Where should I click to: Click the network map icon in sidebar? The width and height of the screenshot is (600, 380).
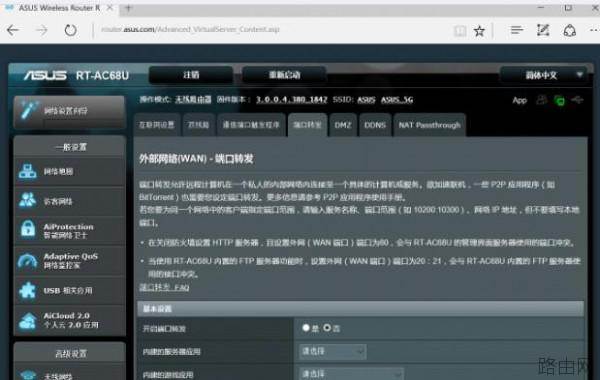[28, 171]
